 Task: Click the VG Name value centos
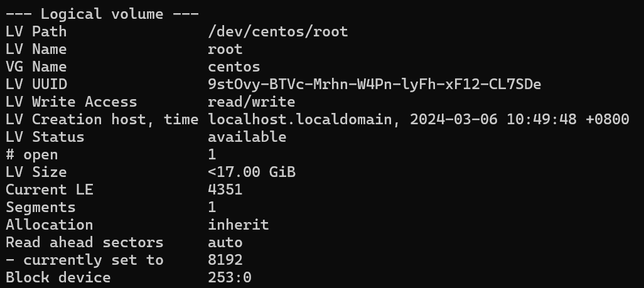click(x=233, y=67)
